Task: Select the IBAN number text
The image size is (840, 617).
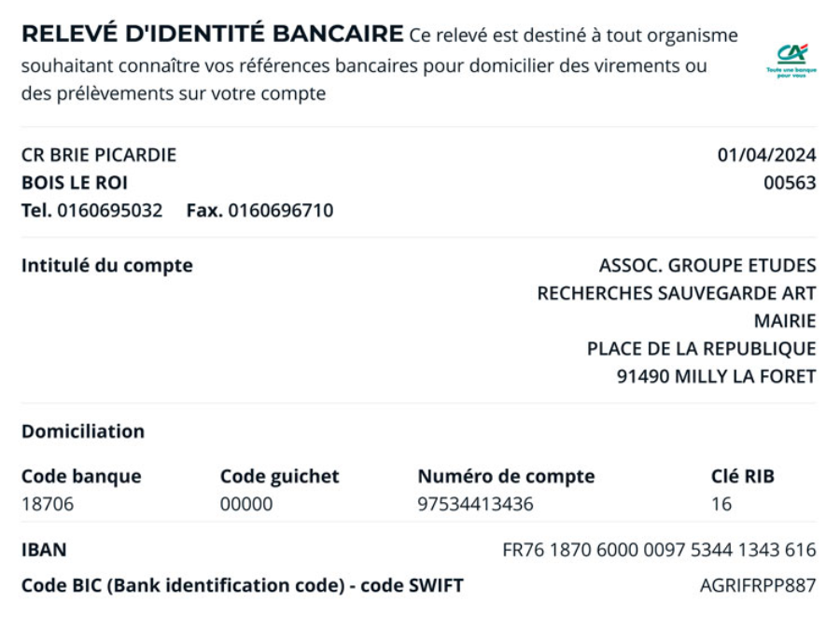Action: click(659, 550)
